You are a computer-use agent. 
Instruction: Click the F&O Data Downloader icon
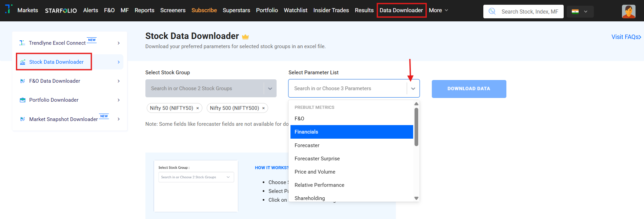(23, 81)
